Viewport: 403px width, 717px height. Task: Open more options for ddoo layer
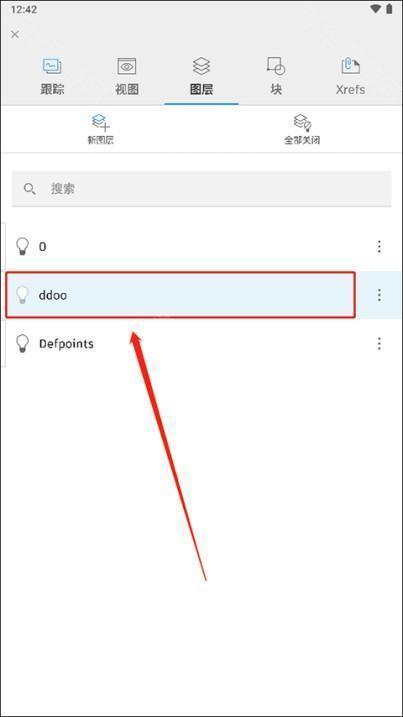pos(379,295)
